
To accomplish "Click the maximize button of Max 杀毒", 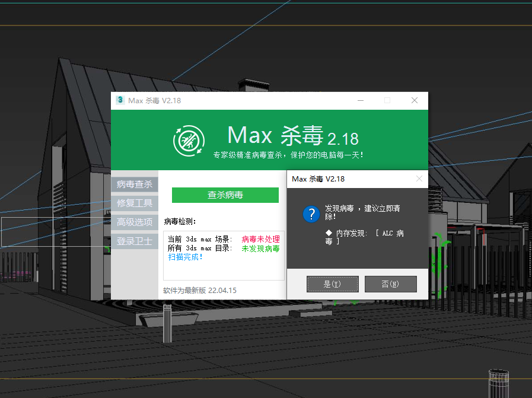I will (x=387, y=100).
